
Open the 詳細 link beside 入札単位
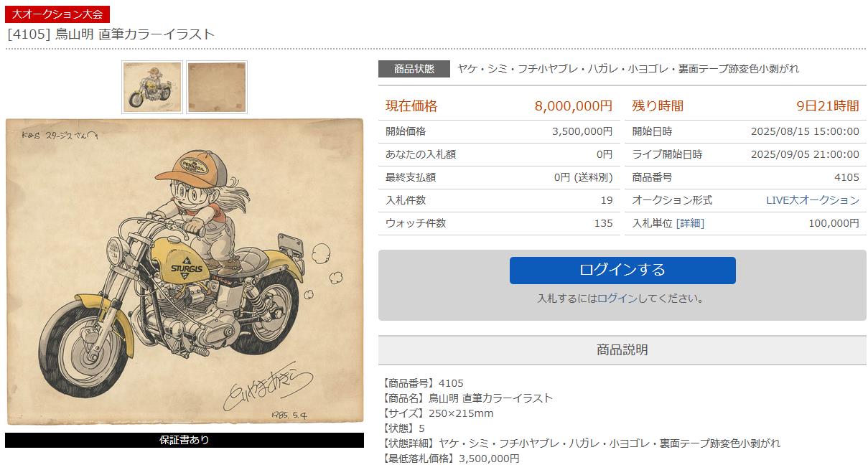click(x=690, y=223)
